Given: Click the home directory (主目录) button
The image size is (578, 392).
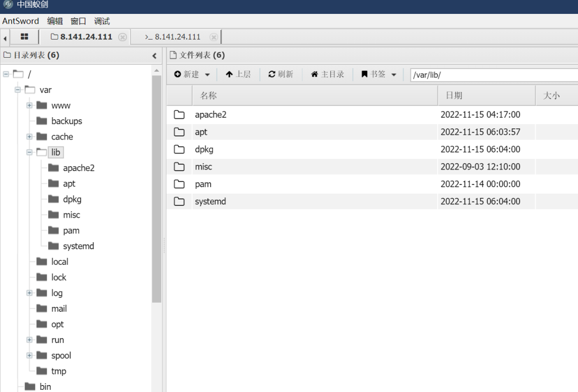Looking at the screenshot, I should (328, 74).
